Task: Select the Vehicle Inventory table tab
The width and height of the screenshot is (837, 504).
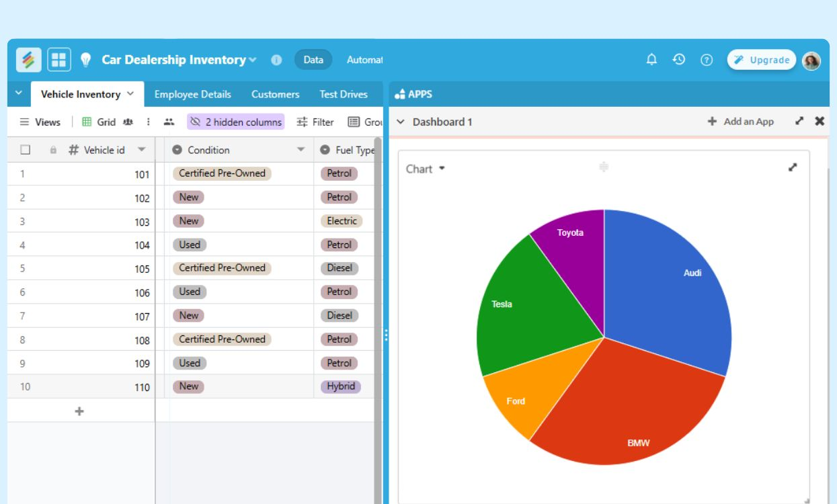Action: pyautogui.click(x=87, y=94)
